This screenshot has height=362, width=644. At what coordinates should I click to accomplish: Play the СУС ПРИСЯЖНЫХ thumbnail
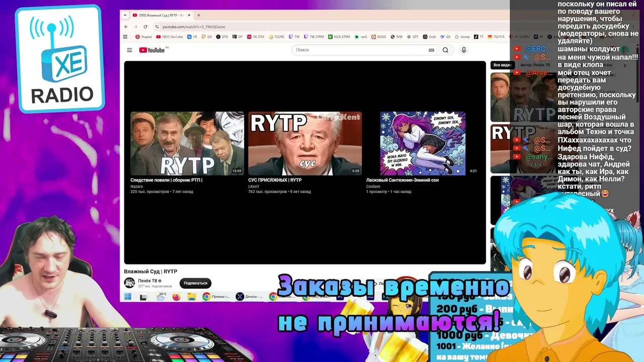(x=305, y=143)
